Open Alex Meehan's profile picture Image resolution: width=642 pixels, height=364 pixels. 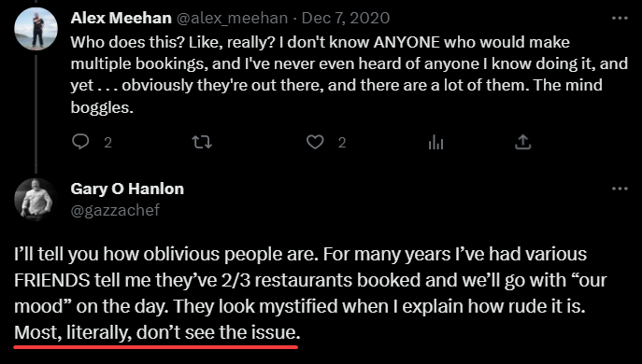pyautogui.click(x=36, y=29)
